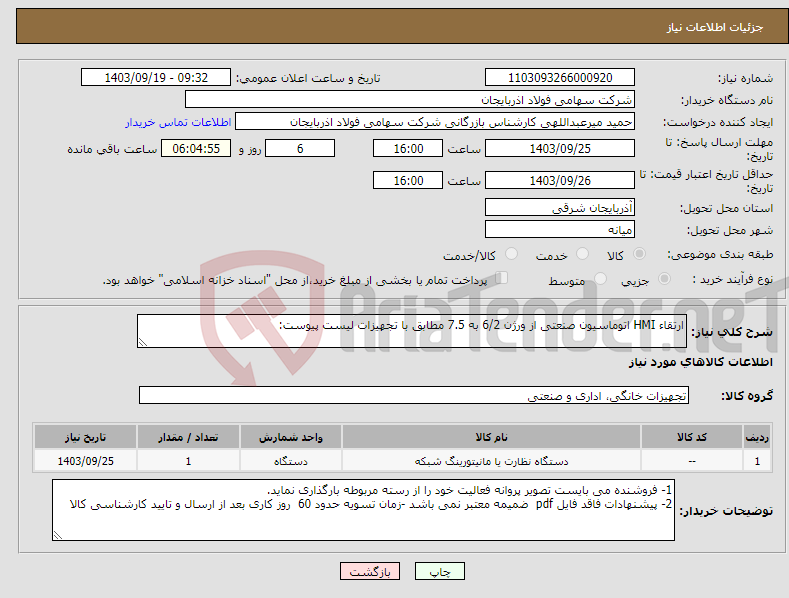Viewport: 789px width, 598px height.
Task: Select the کالا radio button
Action: pos(640,254)
